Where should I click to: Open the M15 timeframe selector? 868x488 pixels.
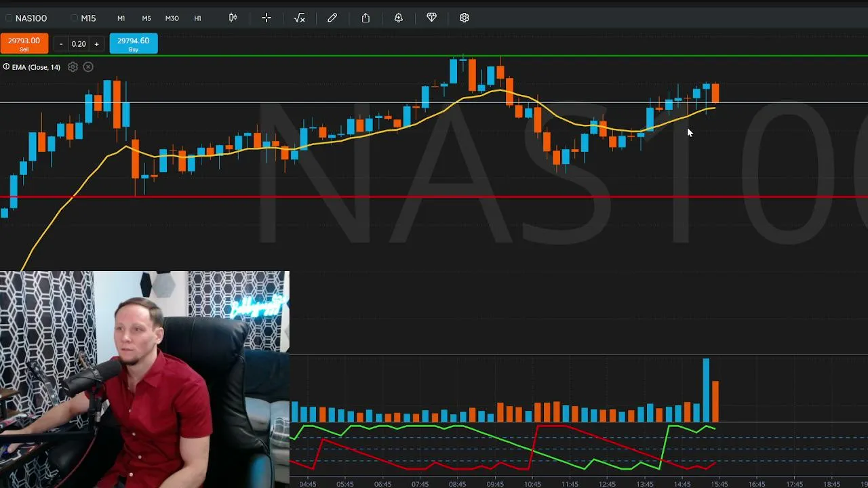(x=84, y=18)
